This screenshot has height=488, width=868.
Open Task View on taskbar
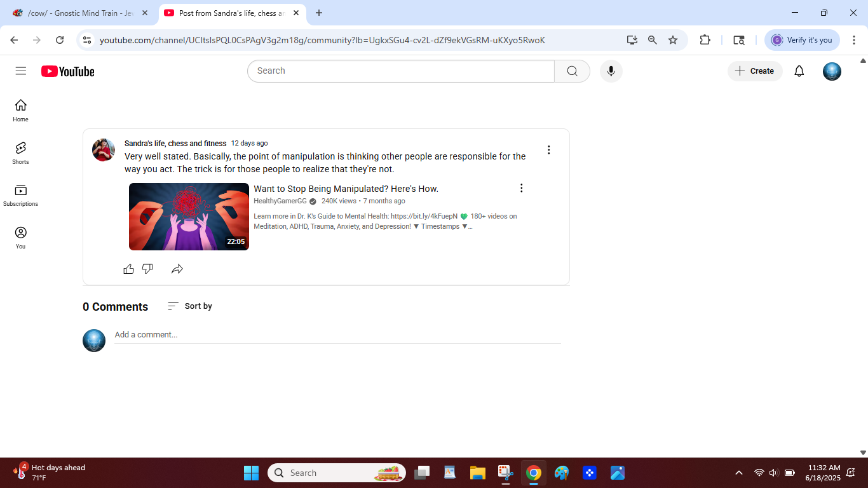pos(422,473)
